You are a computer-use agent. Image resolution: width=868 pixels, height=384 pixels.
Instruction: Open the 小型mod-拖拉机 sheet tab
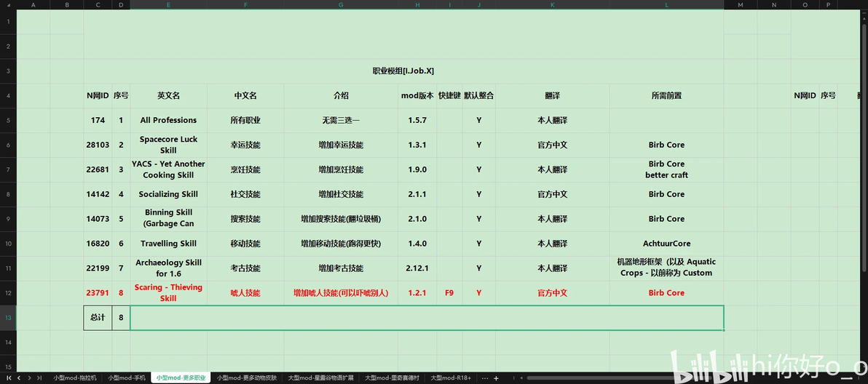click(x=74, y=378)
